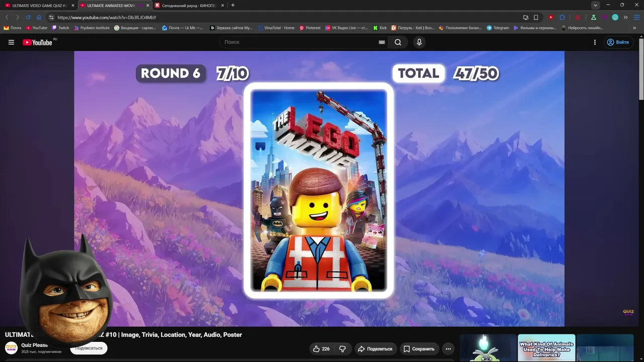
Task: Focus the browser address bar URL
Action: [x=107, y=17]
